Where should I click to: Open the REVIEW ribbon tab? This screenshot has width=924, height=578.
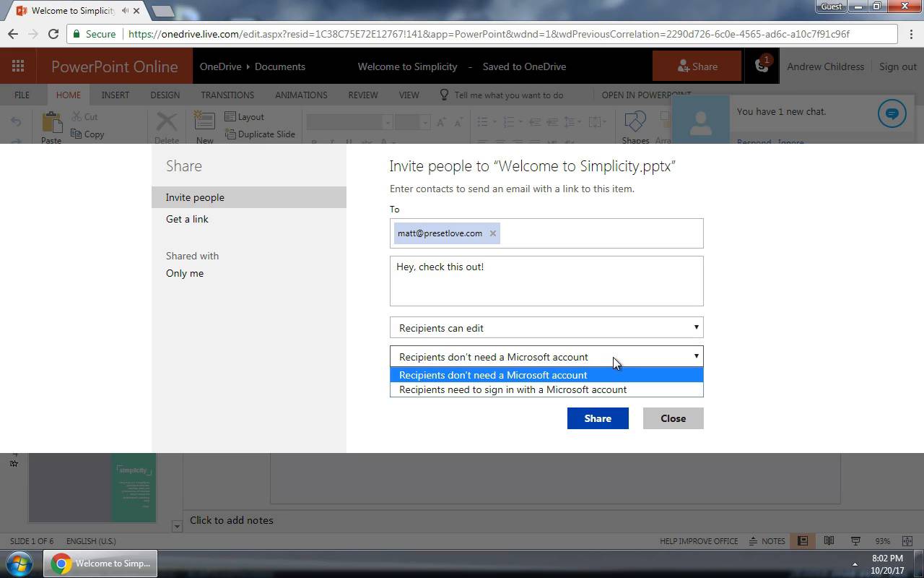[x=363, y=95]
